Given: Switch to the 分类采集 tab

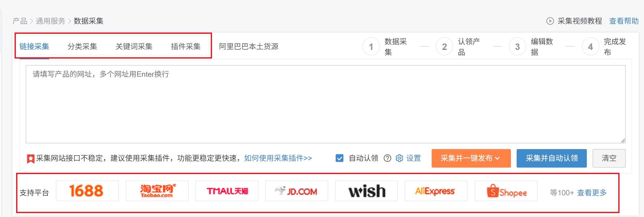Looking at the screenshot, I should pyautogui.click(x=82, y=47).
